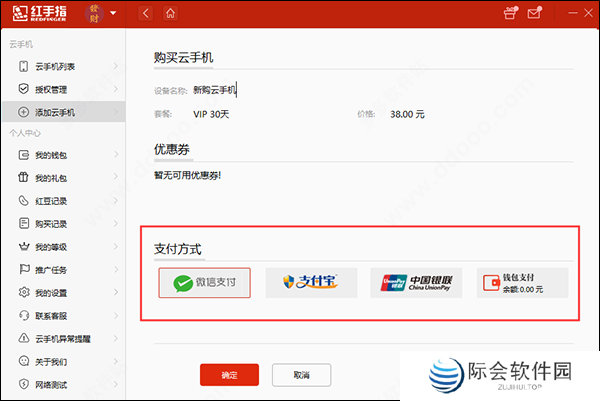The image size is (600, 401).
Task: Open the 购买记录 menu item
Action: pos(64,223)
